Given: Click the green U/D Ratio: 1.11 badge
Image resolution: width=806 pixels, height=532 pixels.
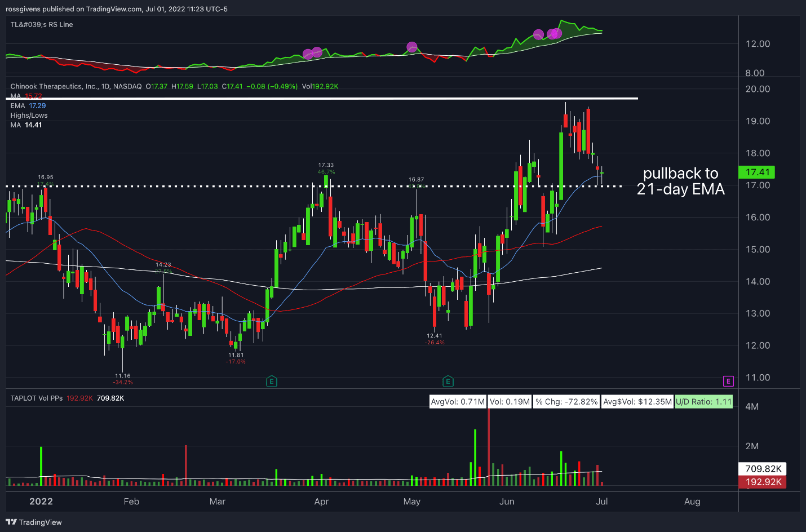Looking at the screenshot, I should click(x=703, y=402).
